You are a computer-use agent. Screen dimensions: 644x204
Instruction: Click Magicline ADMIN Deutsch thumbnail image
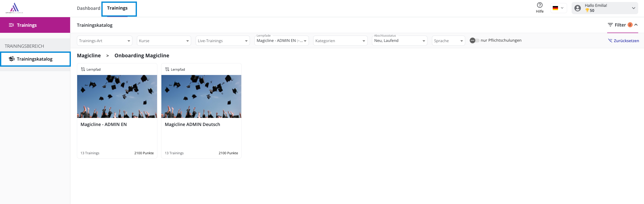coord(201,96)
